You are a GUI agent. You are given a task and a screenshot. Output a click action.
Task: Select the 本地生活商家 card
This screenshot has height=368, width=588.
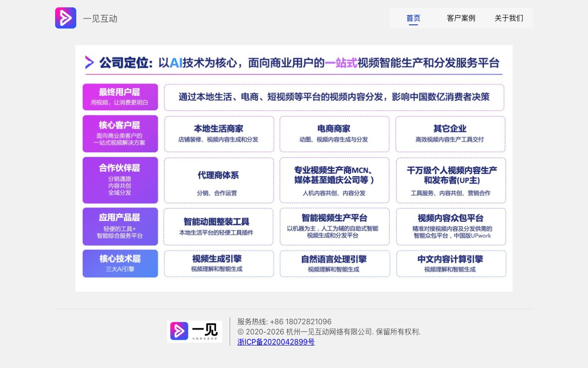219,133
